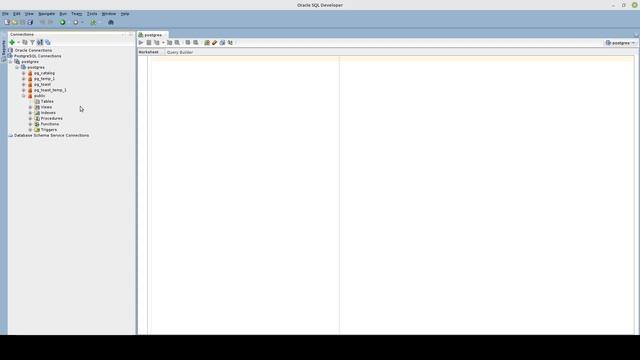Click the Apply Filter funnel icon
The height and width of the screenshot is (360, 640).
[x=32, y=42]
